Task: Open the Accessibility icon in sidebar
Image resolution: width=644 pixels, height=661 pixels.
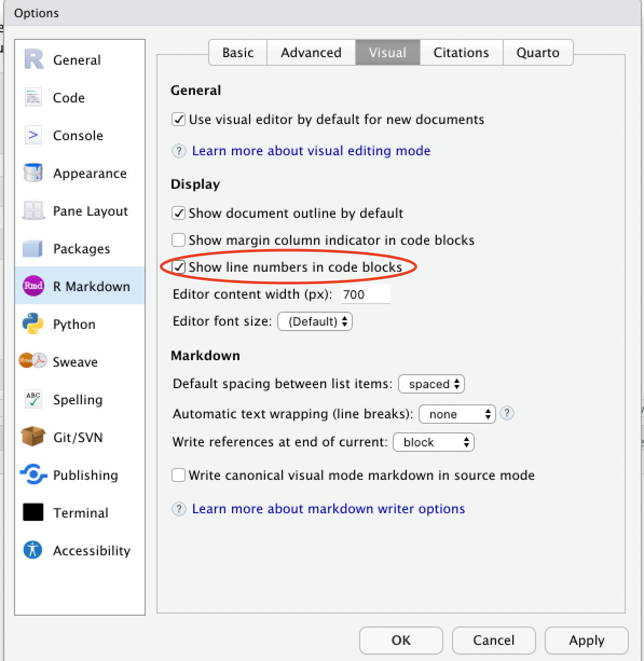Action: pos(33,550)
